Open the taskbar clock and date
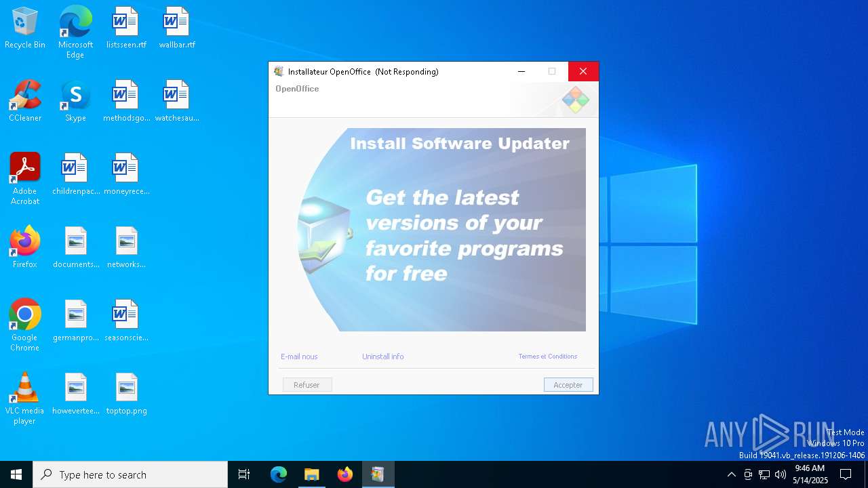The image size is (868, 488). (810, 474)
